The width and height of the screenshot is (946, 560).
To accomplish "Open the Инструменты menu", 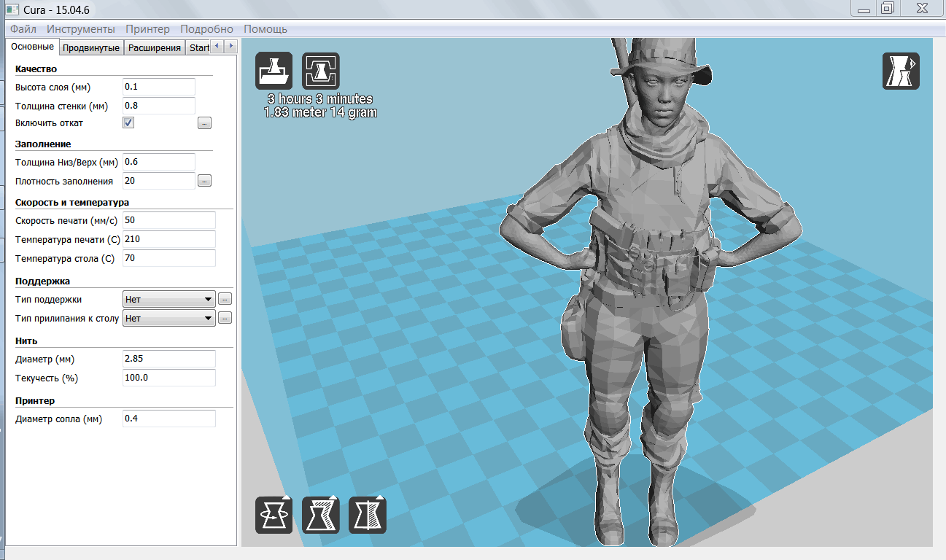I will coord(80,29).
